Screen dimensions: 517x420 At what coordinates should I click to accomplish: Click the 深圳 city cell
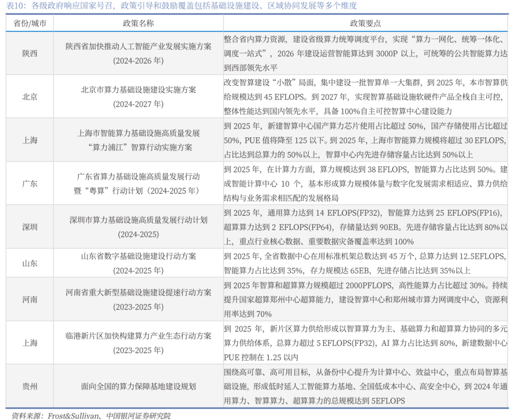30,227
